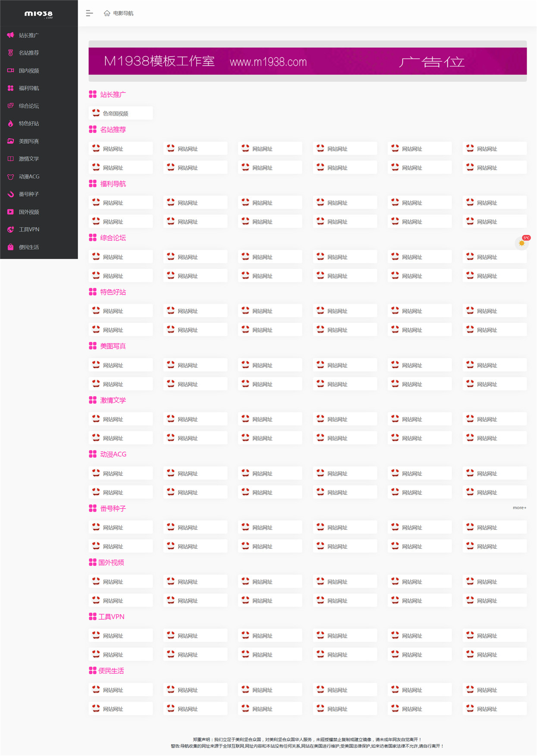Image resolution: width=537 pixels, height=756 pixels.
Task: Open the 色帝国视频 site link
Action: (x=121, y=113)
